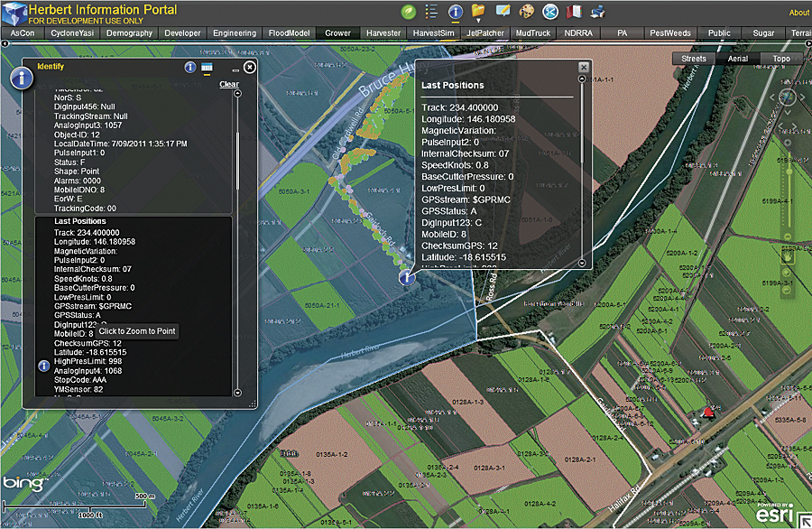Select the PestWeeds tab
The height and width of the screenshot is (529, 812).
coord(670,33)
